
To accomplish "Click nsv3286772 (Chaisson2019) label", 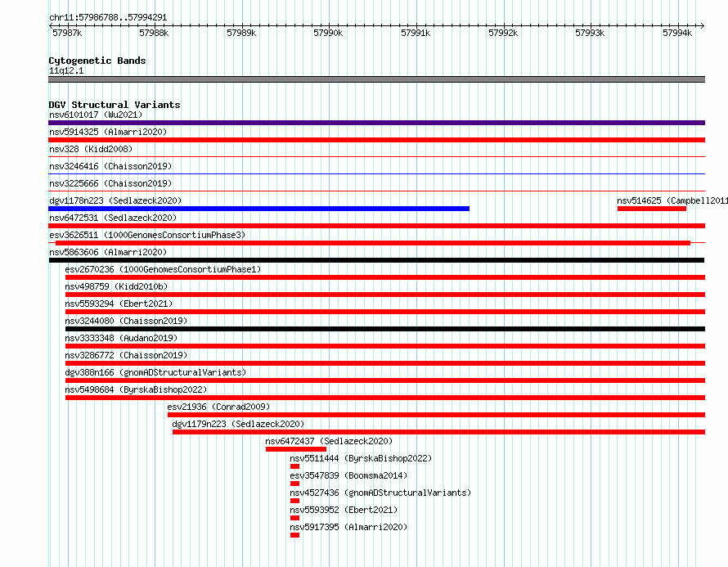I will (126, 355).
